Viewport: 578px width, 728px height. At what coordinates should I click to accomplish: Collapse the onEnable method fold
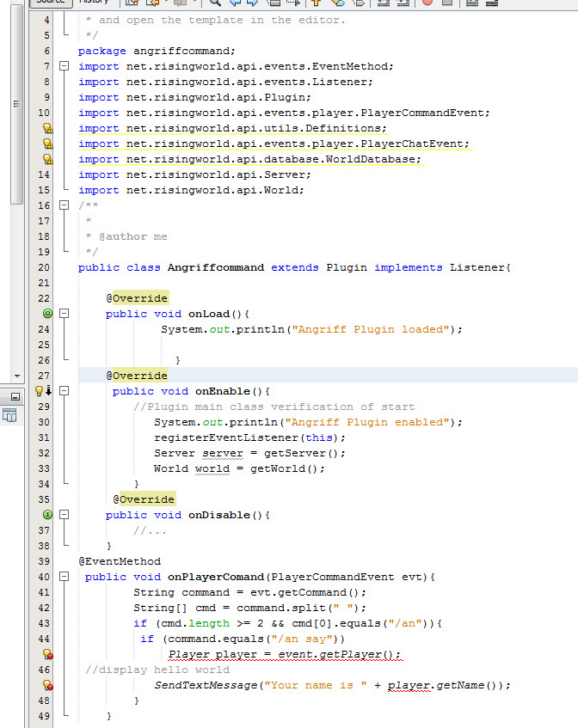(x=65, y=391)
